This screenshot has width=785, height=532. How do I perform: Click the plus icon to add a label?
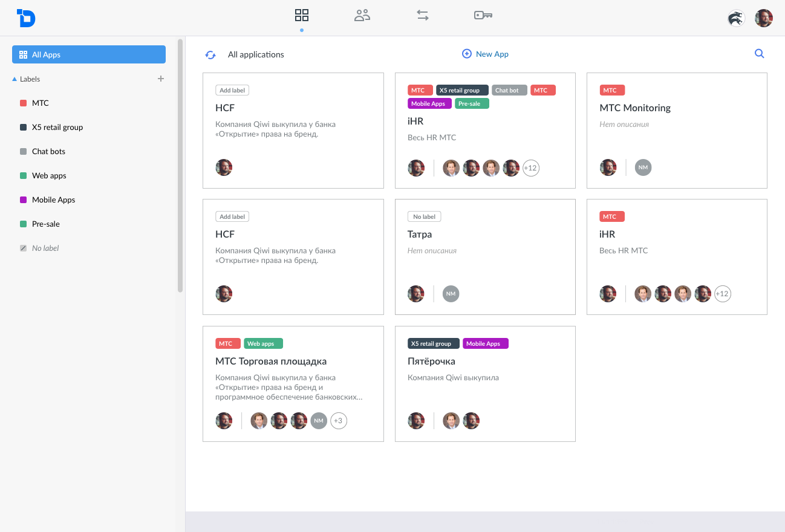click(161, 79)
